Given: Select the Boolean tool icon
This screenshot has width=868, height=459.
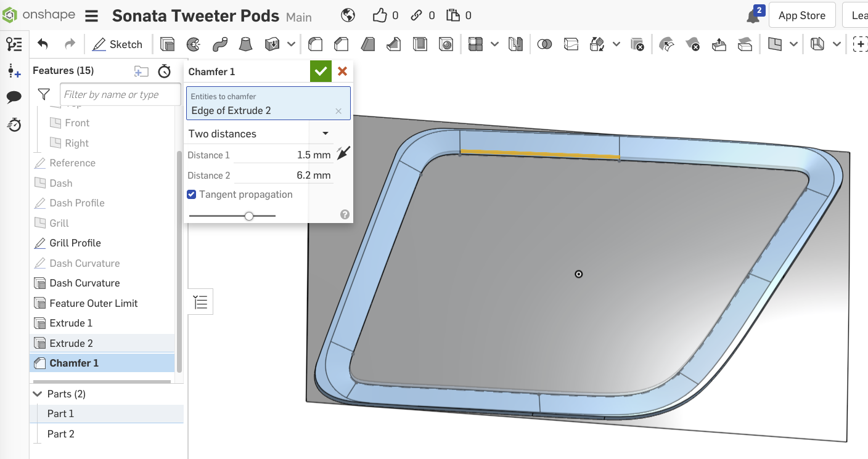Looking at the screenshot, I should (544, 44).
